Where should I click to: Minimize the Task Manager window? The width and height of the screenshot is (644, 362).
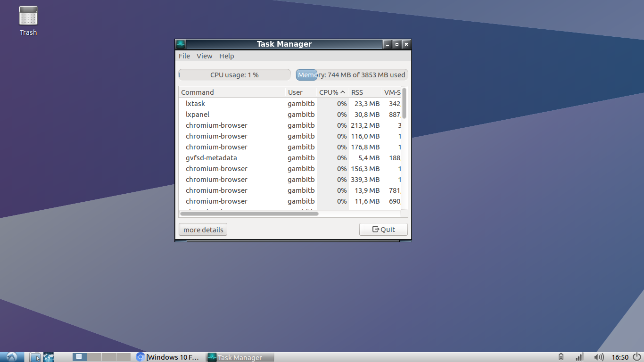(x=388, y=44)
